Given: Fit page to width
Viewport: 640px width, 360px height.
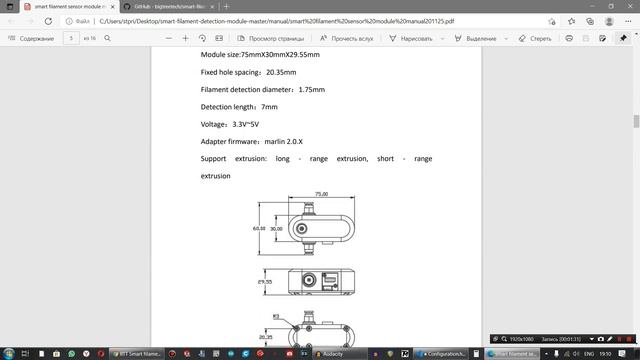Looking at the screenshot, I should coord(219,38).
